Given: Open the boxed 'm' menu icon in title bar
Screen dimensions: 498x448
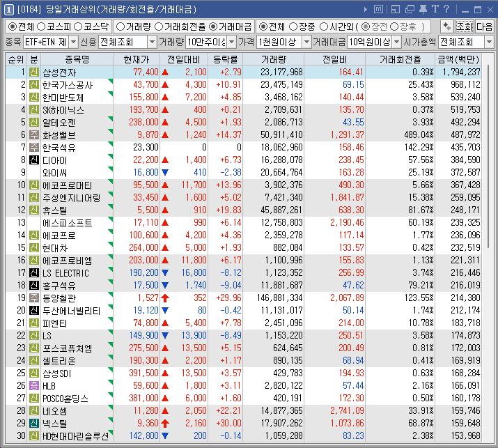Looking at the screenshot, I should [x=378, y=9].
